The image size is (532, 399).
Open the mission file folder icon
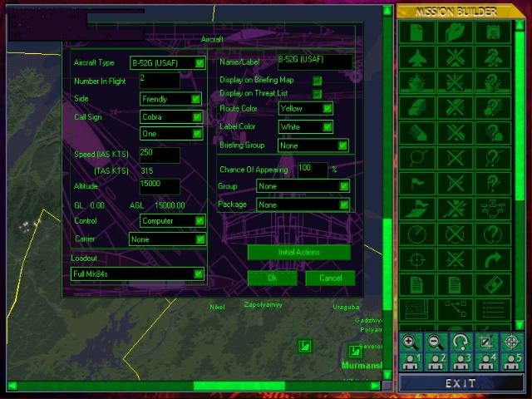[x=455, y=33]
